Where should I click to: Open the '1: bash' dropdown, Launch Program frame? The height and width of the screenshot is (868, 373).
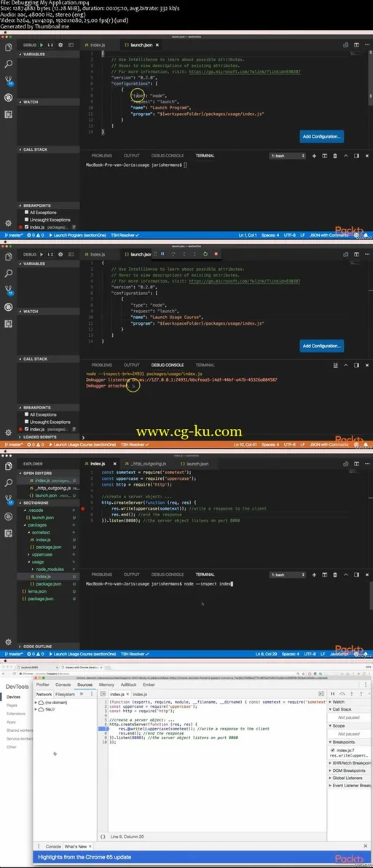click(288, 156)
